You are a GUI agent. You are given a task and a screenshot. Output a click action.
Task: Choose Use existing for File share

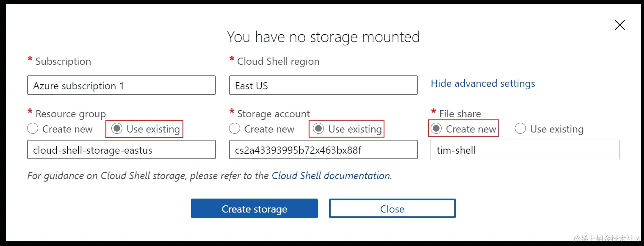tap(520, 129)
